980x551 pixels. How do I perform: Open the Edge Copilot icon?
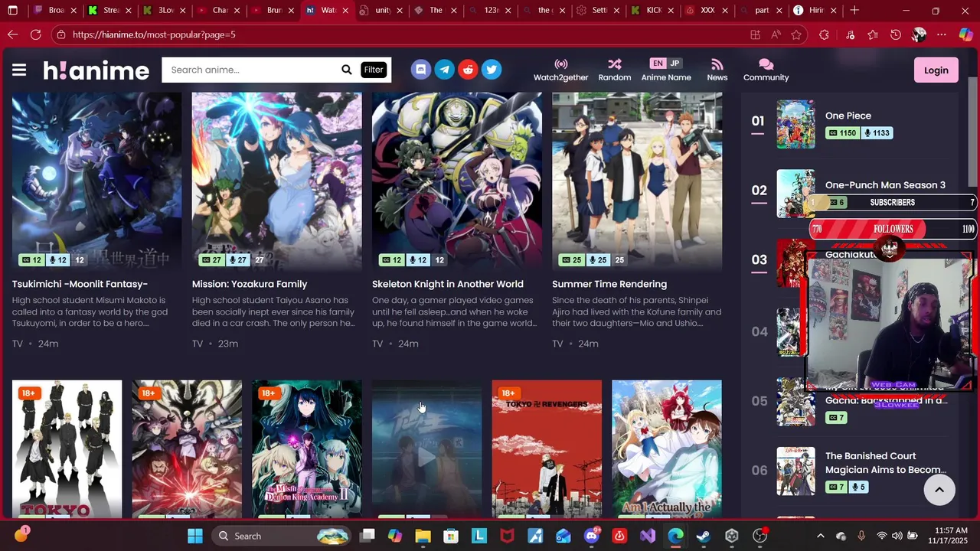point(965,34)
